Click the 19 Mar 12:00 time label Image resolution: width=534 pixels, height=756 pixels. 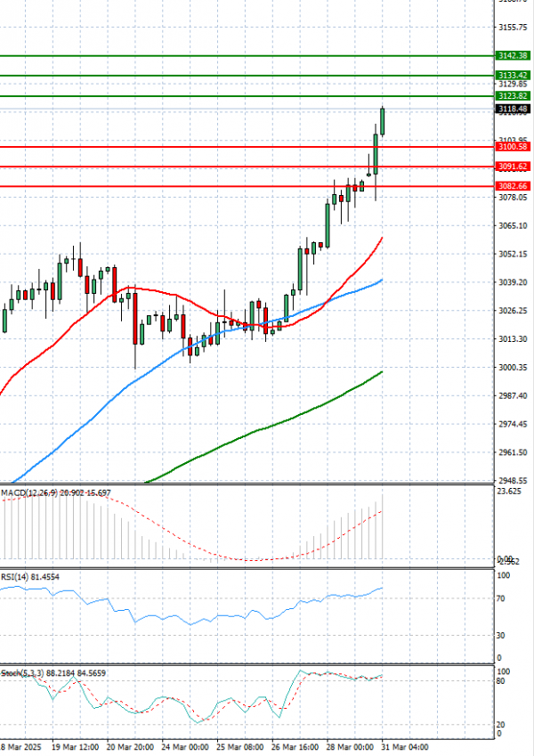75,747
